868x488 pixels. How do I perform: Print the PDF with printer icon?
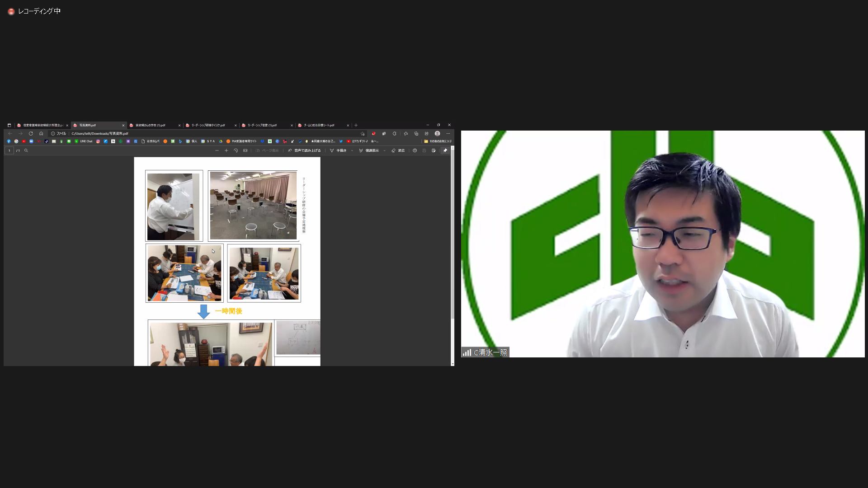pyautogui.click(x=415, y=150)
